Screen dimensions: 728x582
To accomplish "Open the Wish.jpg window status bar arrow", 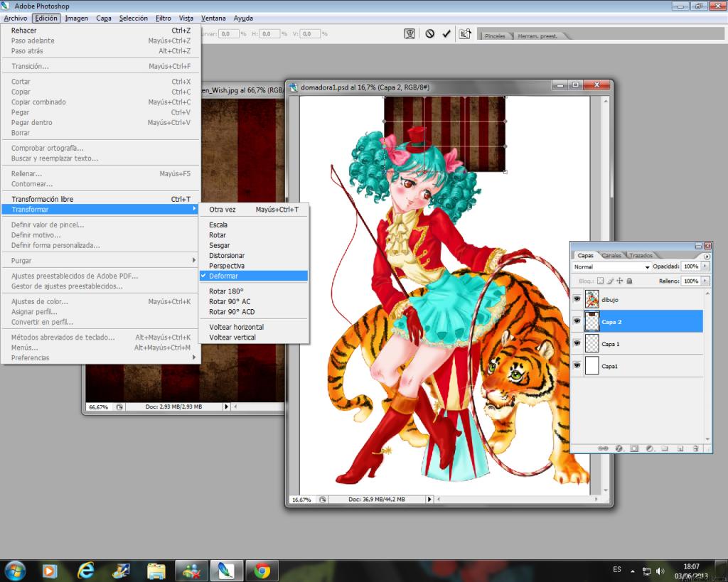I will tap(226, 406).
